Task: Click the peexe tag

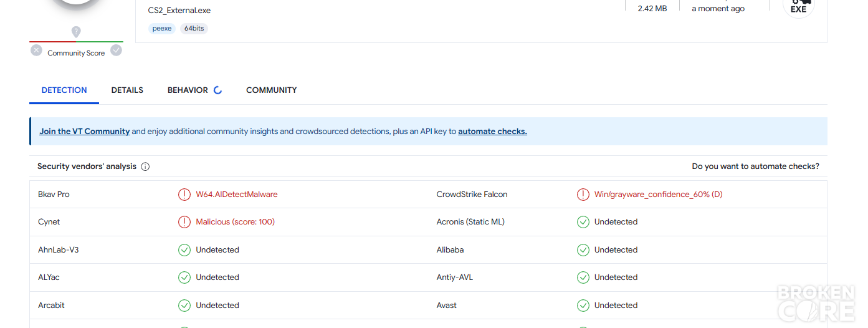Action: point(162,29)
